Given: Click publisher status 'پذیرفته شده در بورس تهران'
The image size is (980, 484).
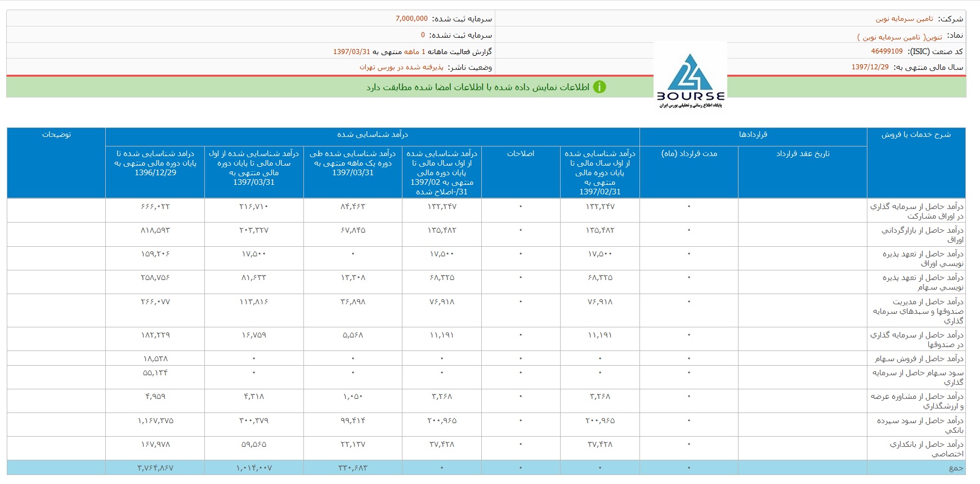Looking at the screenshot, I should click(x=401, y=67).
